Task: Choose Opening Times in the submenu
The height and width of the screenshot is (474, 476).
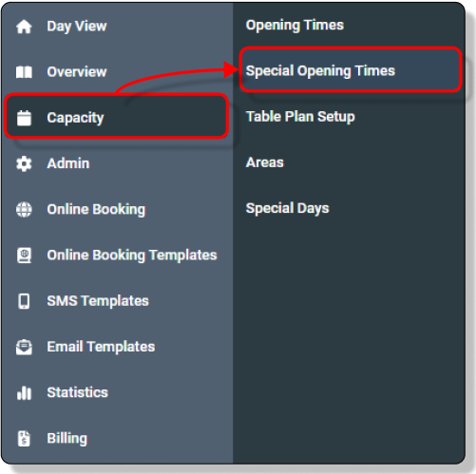Action: tap(295, 25)
